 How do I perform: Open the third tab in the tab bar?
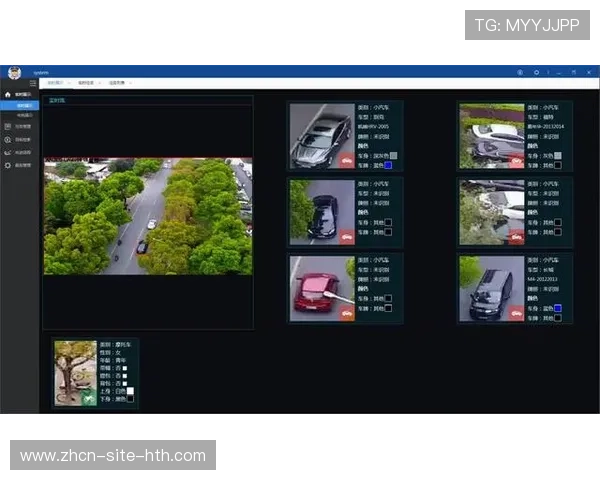pos(116,83)
